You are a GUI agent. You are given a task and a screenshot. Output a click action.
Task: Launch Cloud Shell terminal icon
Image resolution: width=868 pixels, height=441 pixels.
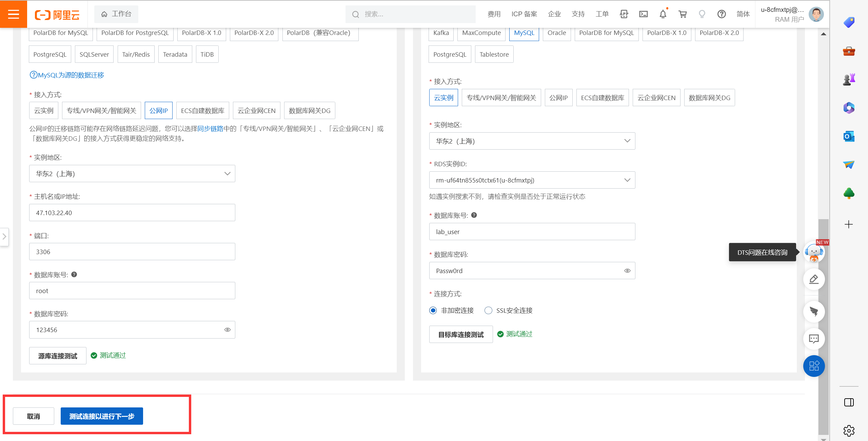click(x=643, y=14)
